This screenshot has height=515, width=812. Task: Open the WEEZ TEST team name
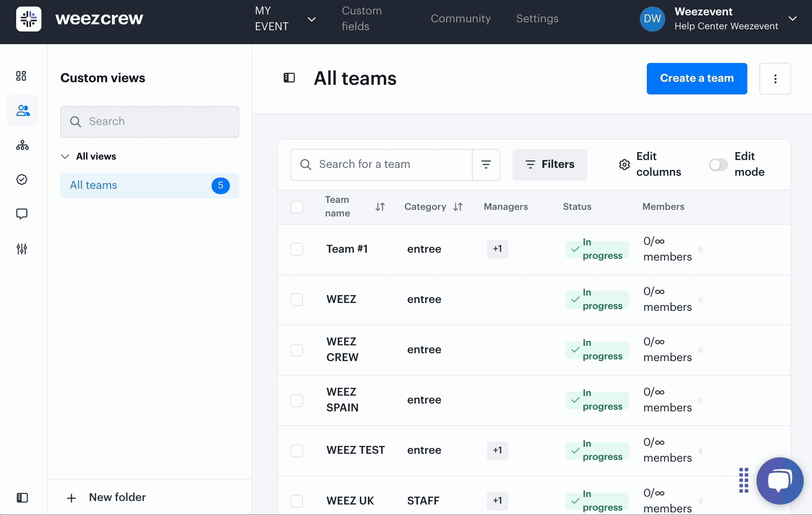click(x=356, y=450)
